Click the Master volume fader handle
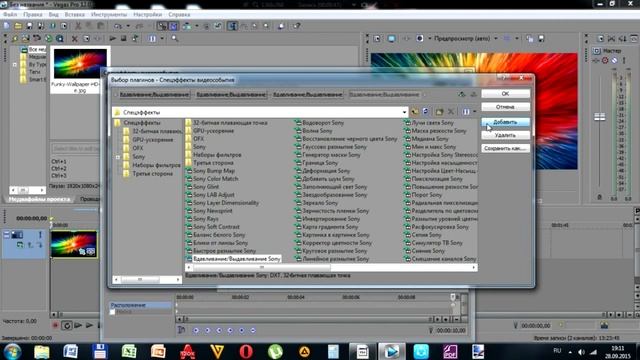Viewport: 640px width, 360px height. pos(599,117)
